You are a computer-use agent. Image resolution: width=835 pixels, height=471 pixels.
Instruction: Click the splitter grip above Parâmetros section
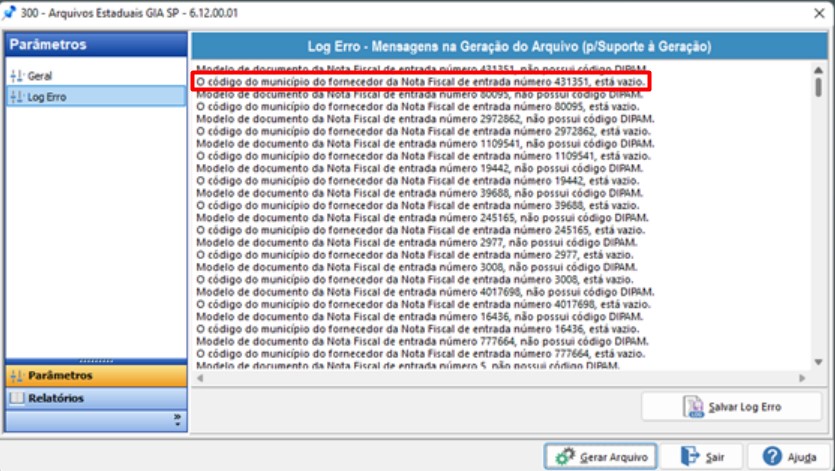(96, 361)
